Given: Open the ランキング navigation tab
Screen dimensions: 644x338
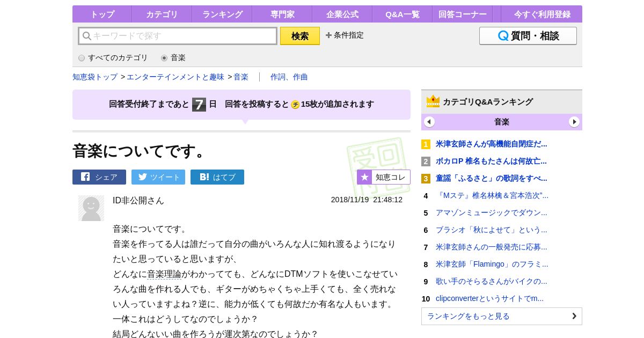Looking at the screenshot, I should point(222,14).
